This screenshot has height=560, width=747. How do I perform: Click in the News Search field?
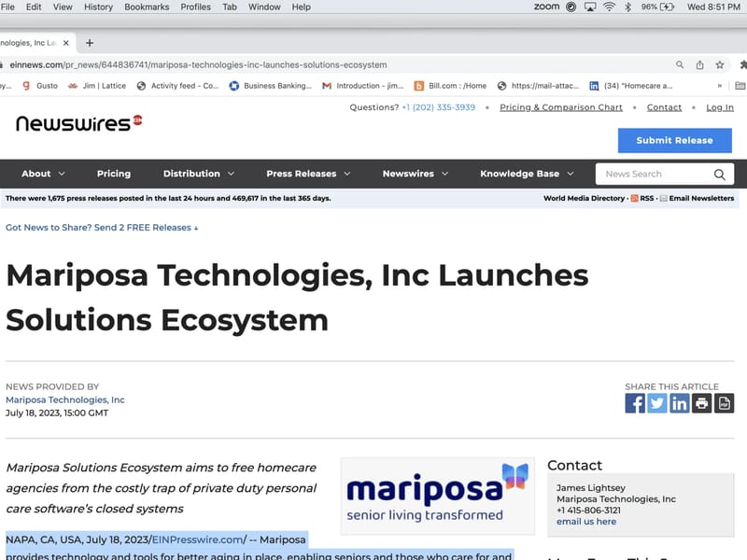point(655,175)
